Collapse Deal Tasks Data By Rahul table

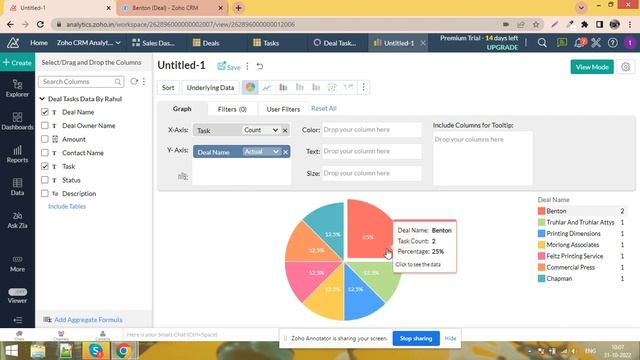coord(42,98)
